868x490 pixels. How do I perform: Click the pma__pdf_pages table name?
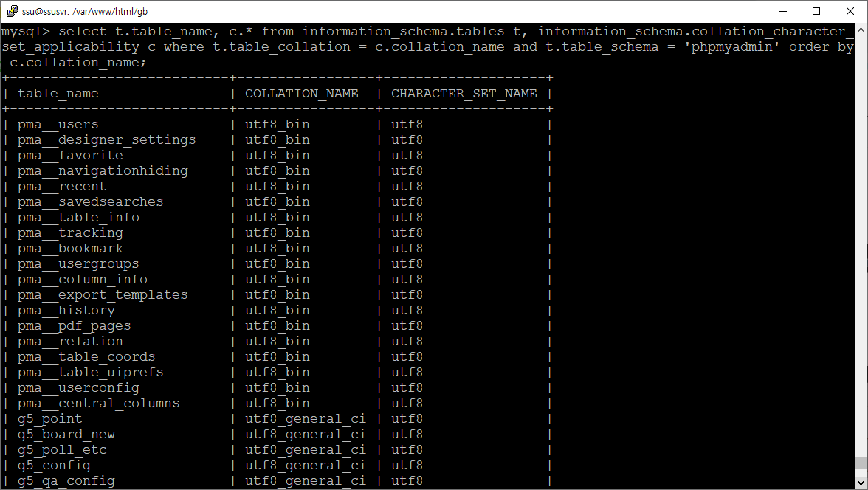point(74,326)
